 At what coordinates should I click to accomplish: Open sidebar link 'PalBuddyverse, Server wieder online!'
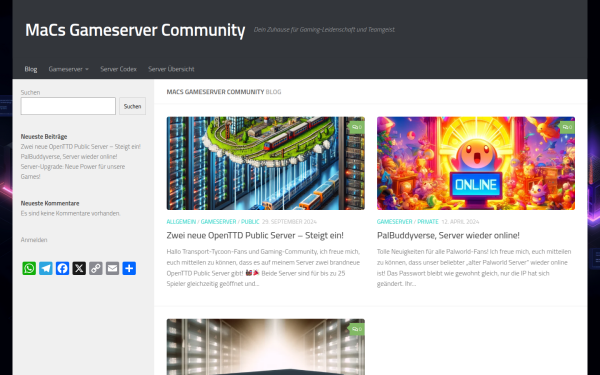pyautogui.click(x=69, y=157)
